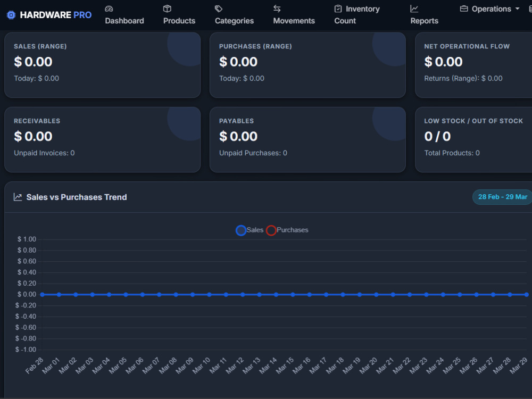Image resolution: width=532 pixels, height=399 pixels.
Task: Click the blue Sales legend circle
Action: [241, 230]
